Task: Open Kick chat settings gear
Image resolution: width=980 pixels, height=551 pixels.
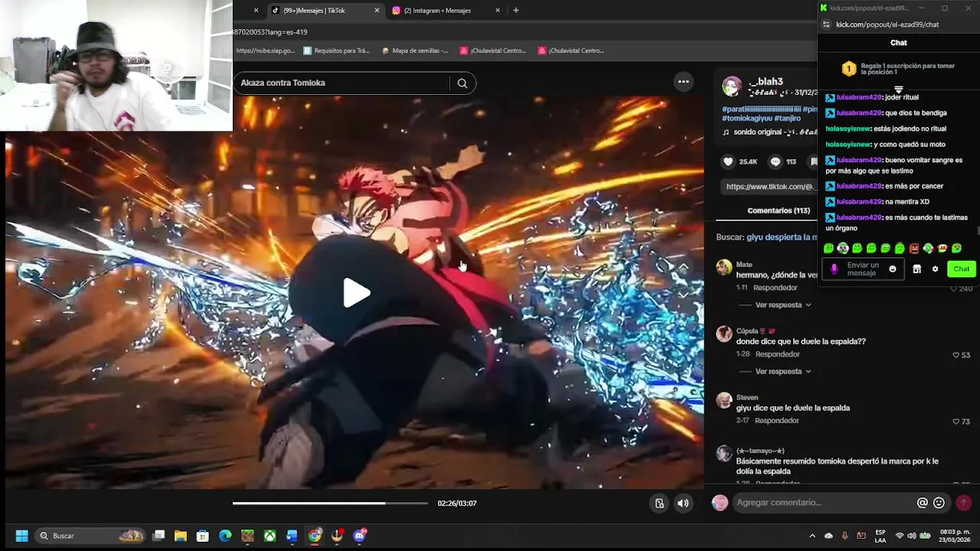Action: pyautogui.click(x=935, y=269)
